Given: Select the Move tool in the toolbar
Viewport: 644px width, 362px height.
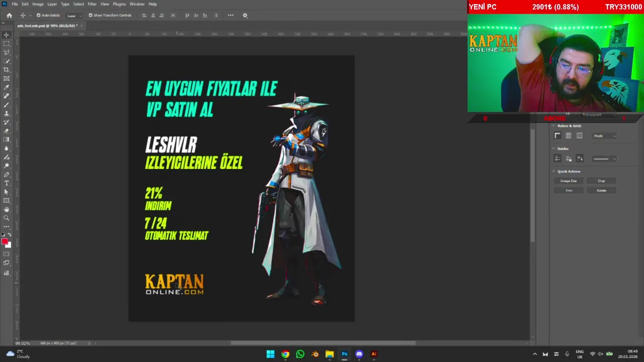Looking at the screenshot, I should 7,35.
